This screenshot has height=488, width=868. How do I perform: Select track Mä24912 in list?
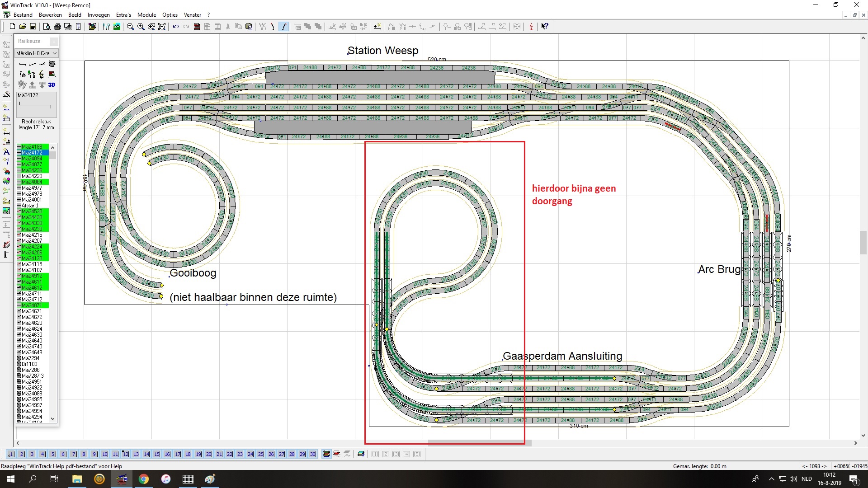coord(32,276)
